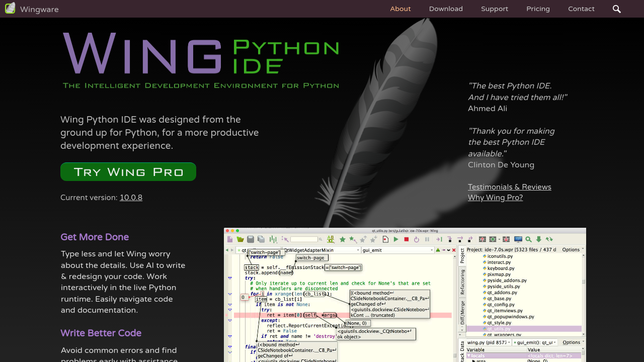Go to the Pricing page

pos(538,9)
